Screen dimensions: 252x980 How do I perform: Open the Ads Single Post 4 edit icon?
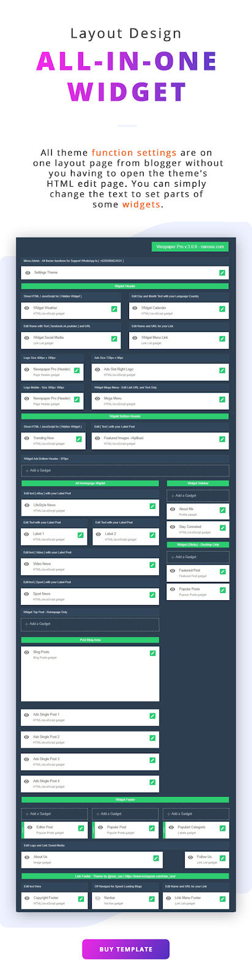152,782
